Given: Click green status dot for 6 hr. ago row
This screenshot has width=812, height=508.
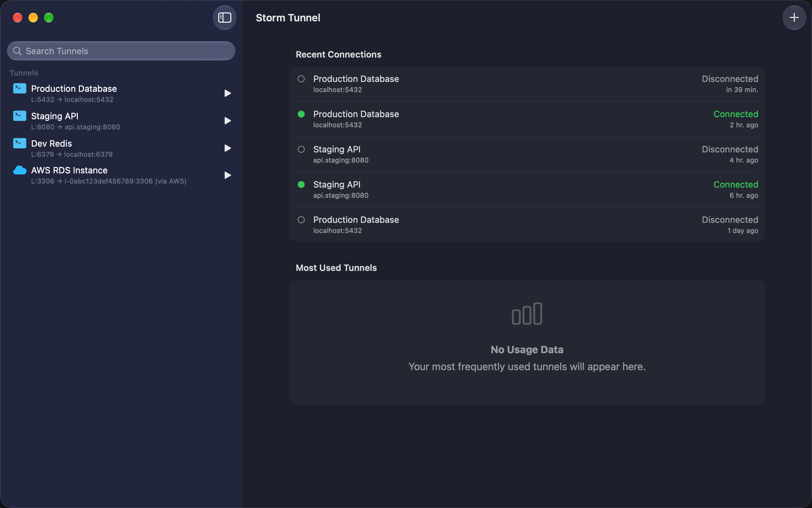Looking at the screenshot, I should pyautogui.click(x=301, y=185).
